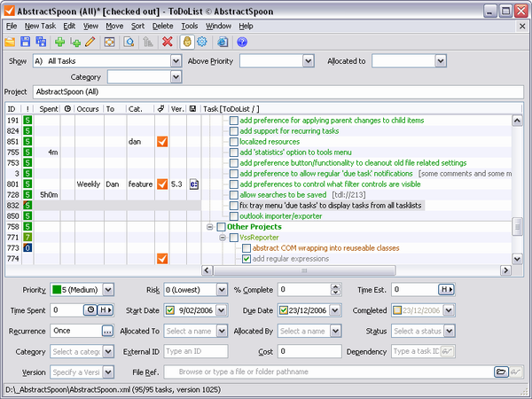Start the Time Spent clock timer button
The image size is (532, 399).
[x=90, y=309]
